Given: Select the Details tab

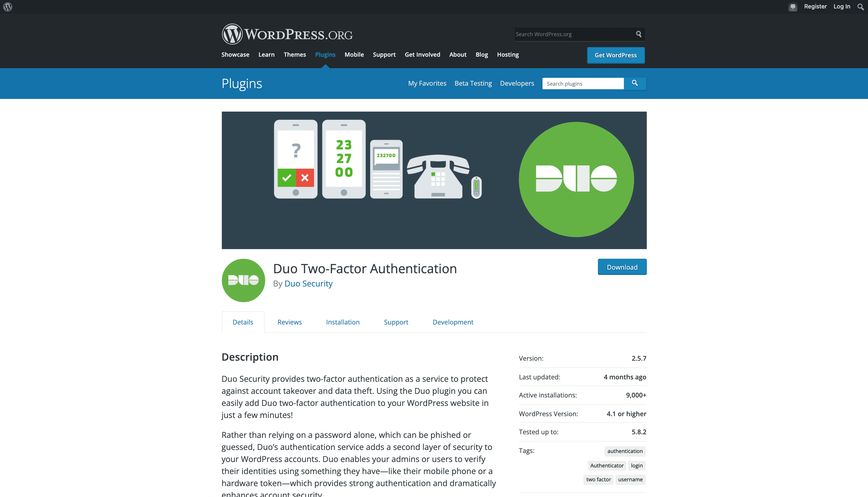Looking at the screenshot, I should pos(243,321).
